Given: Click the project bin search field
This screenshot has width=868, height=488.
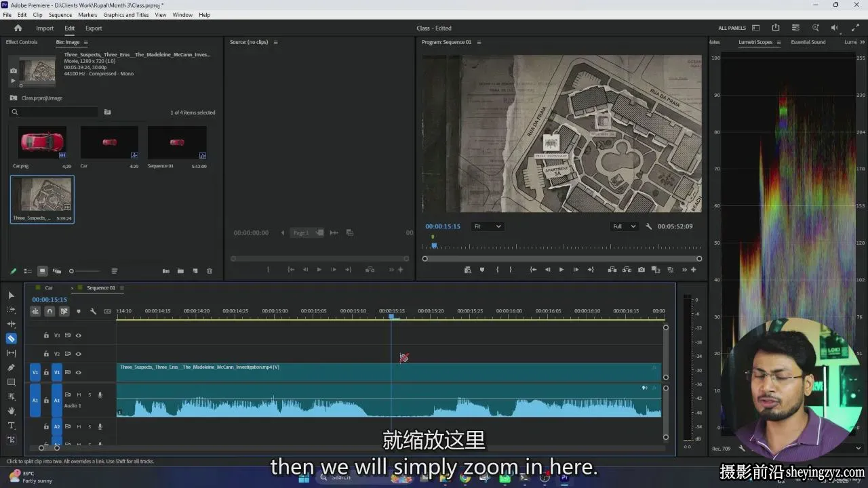Looking at the screenshot, I should (x=54, y=113).
